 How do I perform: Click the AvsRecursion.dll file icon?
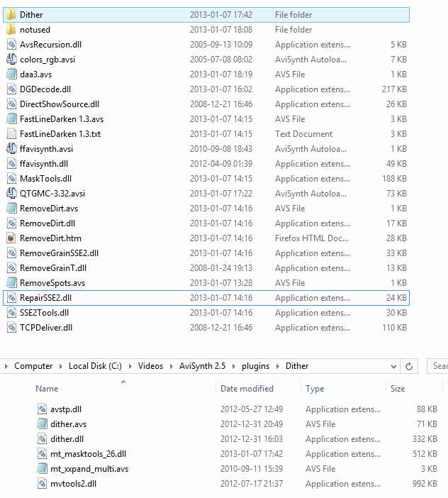[11, 45]
